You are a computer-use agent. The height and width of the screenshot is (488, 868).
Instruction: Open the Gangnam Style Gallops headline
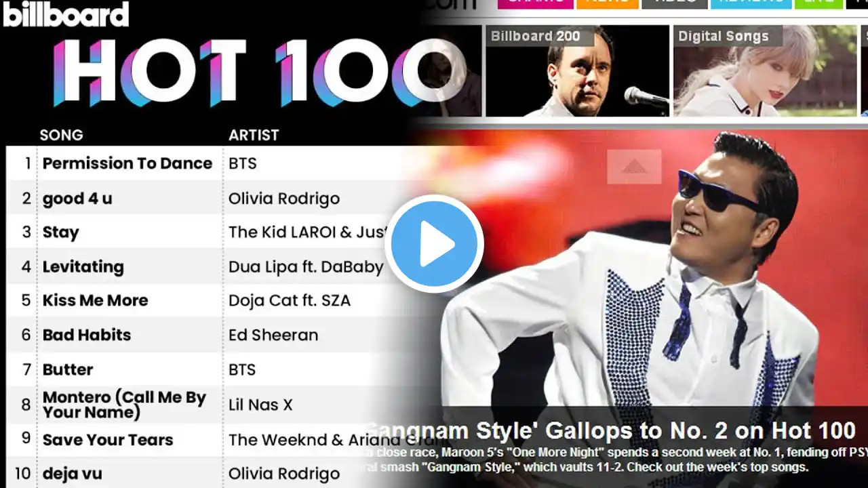coord(610,430)
